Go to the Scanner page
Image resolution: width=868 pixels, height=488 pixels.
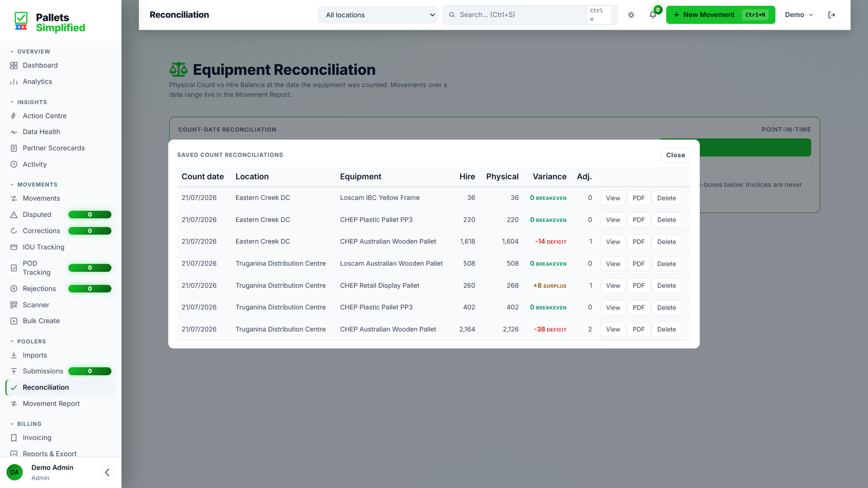click(x=61, y=305)
